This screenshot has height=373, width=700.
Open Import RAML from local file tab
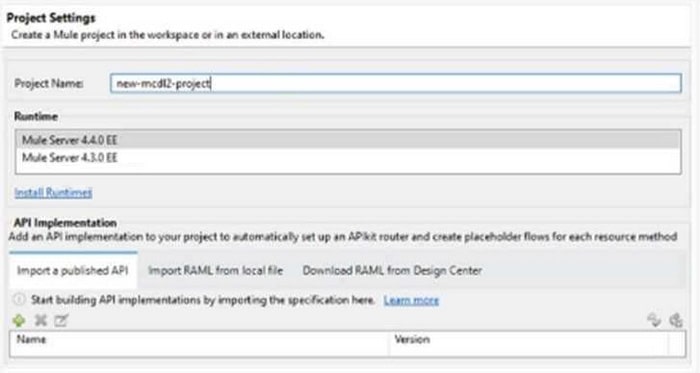[x=216, y=270]
